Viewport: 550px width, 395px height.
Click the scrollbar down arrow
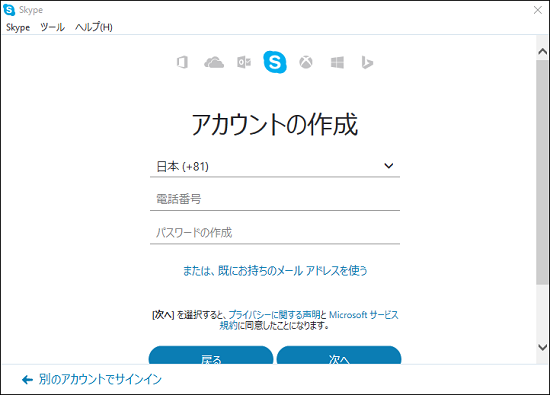pos(543,347)
